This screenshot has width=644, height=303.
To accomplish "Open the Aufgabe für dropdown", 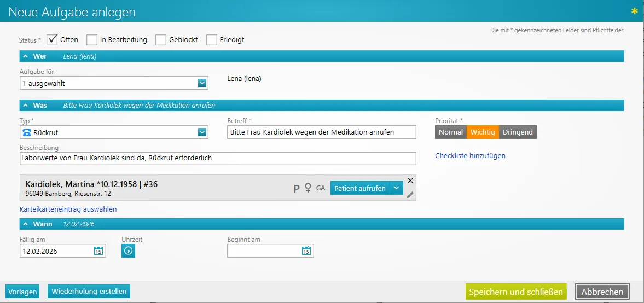I will coord(202,83).
